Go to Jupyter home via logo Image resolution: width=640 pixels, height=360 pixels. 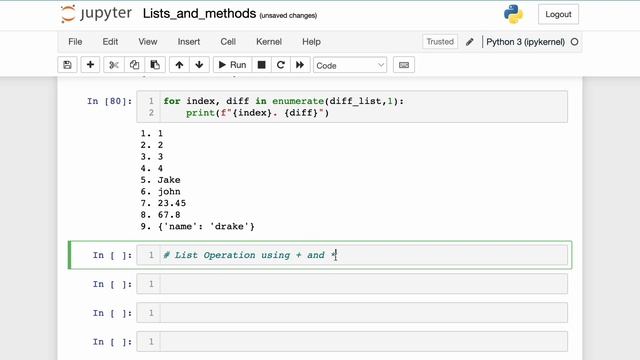click(x=96, y=13)
